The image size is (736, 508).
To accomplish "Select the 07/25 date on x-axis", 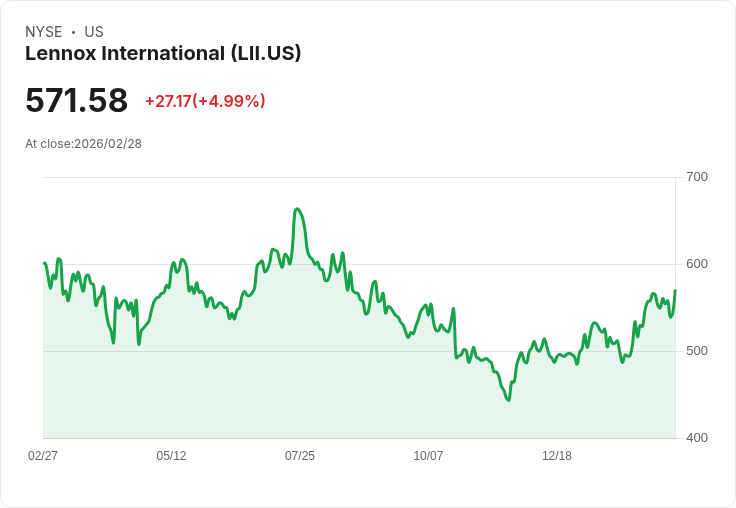I will [300, 456].
